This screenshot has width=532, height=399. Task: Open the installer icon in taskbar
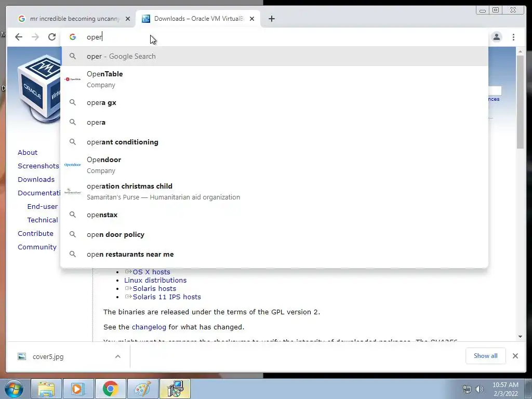(175, 389)
